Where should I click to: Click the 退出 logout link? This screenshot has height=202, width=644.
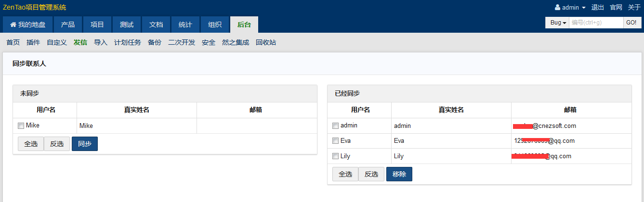(x=598, y=8)
